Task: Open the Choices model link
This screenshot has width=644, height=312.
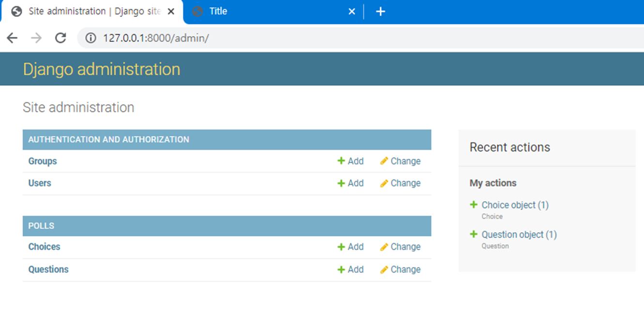Action: point(44,247)
